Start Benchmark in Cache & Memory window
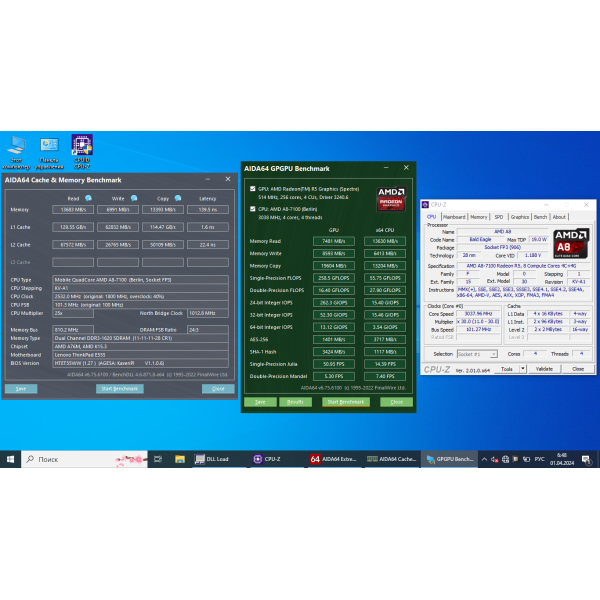Image resolution: width=600 pixels, height=600 pixels. point(120,389)
